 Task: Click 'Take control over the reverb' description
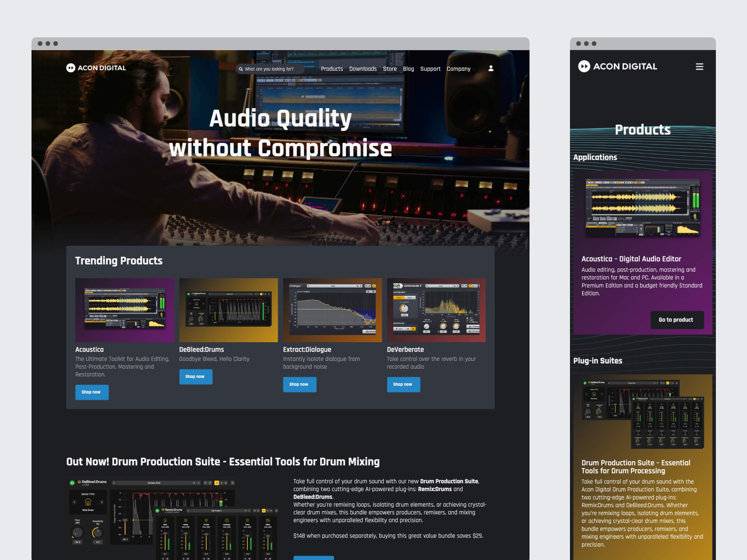[431, 363]
